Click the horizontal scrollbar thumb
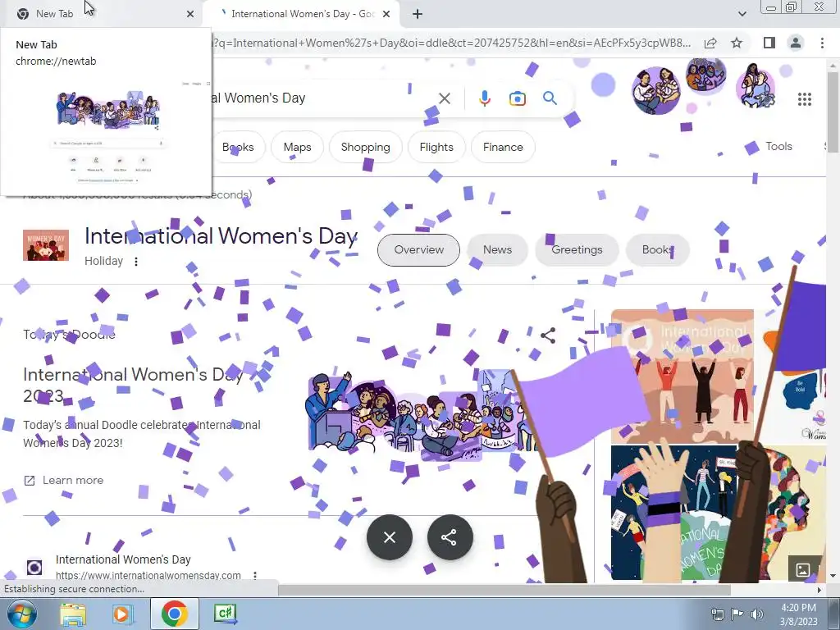Viewport: 840px width, 630px height. point(504,590)
